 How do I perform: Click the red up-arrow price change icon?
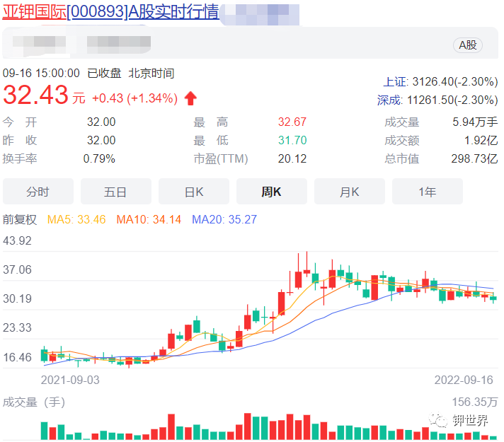coord(190,98)
